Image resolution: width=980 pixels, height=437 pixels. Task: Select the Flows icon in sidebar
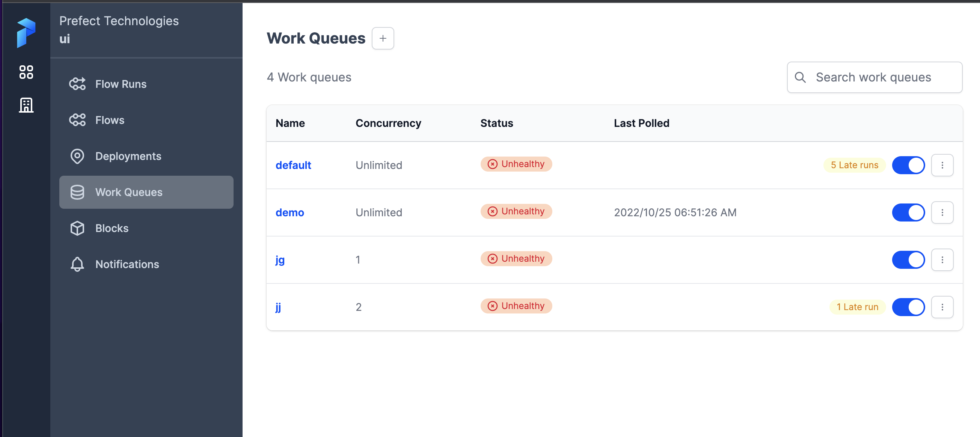pos(78,120)
